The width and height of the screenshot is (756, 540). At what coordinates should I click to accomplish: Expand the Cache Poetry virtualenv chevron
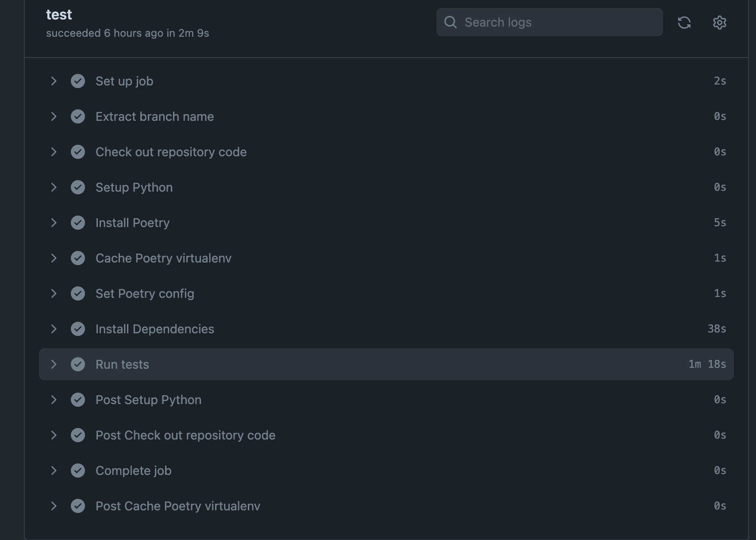click(x=54, y=258)
